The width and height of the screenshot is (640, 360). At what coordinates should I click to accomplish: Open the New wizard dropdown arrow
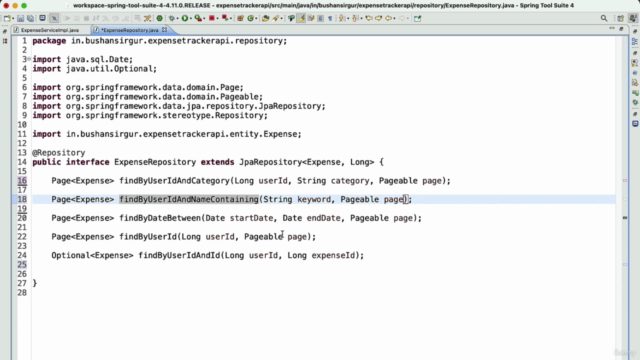13,18
